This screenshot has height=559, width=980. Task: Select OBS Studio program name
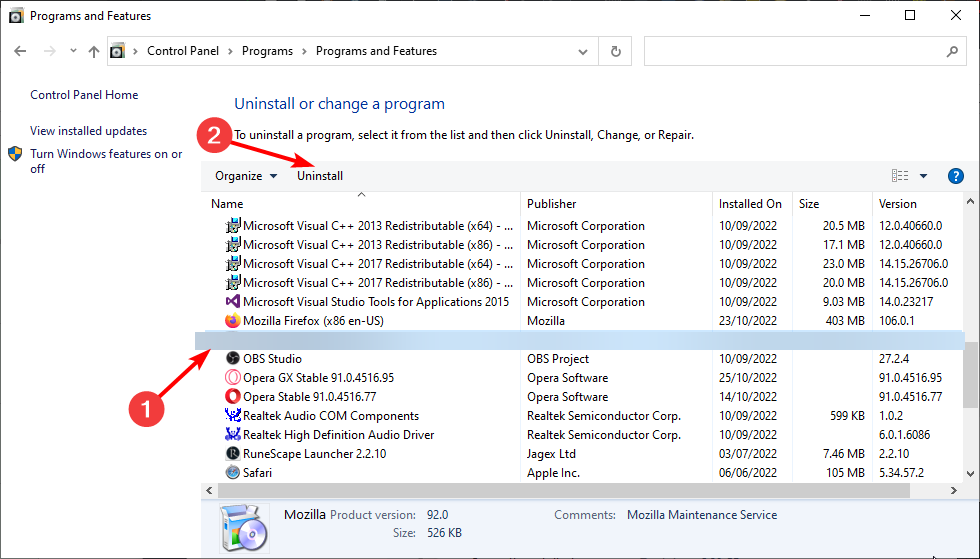[x=272, y=359]
